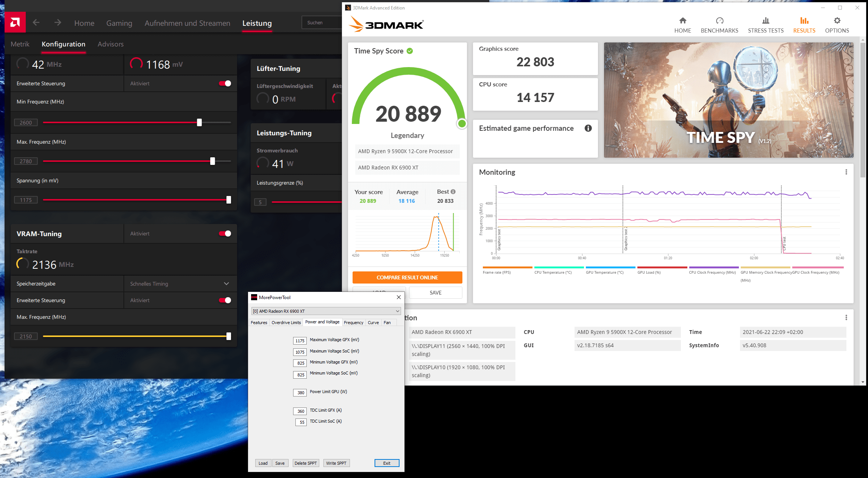Open Stress Tests section icon

point(765,21)
